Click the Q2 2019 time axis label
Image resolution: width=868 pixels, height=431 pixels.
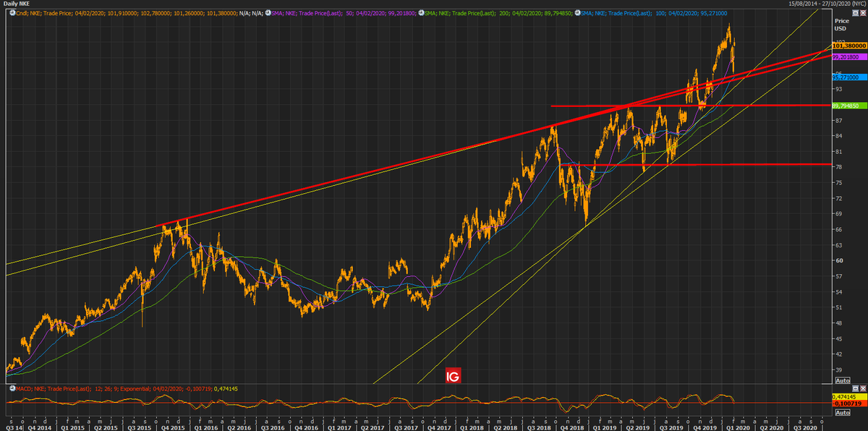(639, 428)
